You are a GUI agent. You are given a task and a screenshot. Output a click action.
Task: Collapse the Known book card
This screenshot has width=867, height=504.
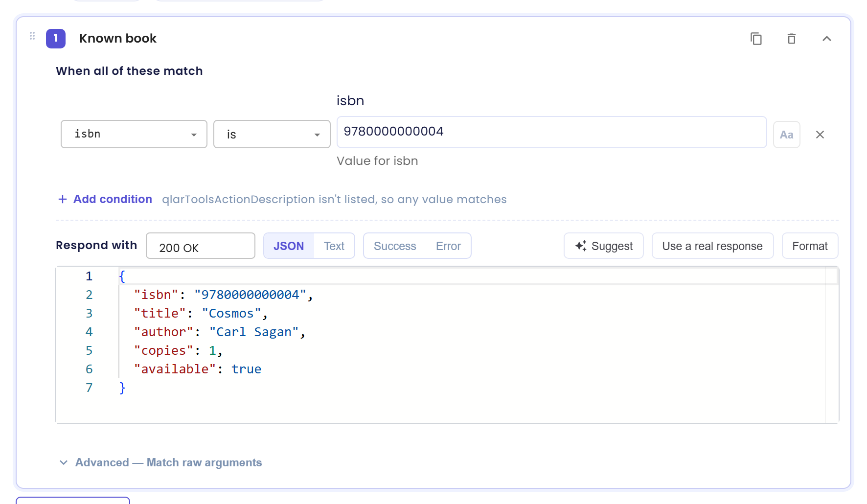[x=826, y=39]
